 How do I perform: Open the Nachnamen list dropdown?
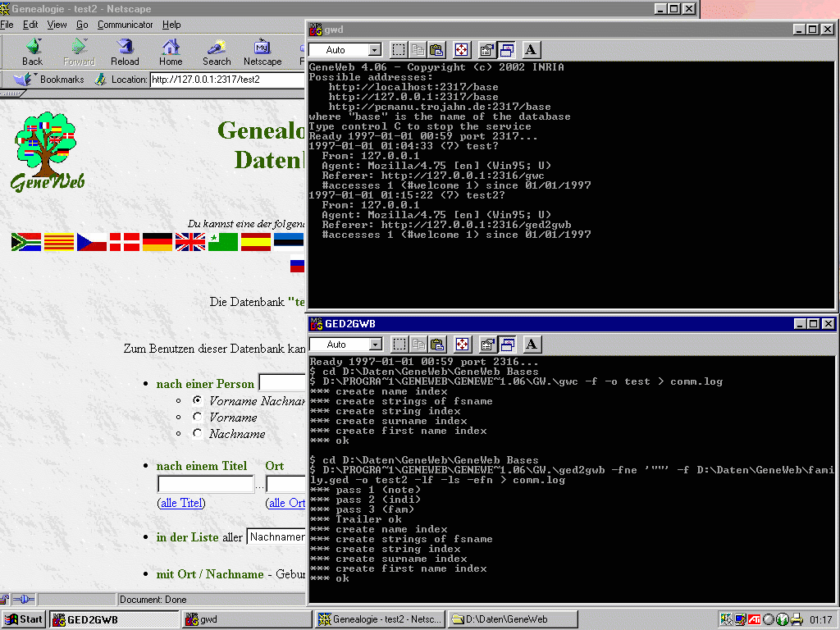pyautogui.click(x=276, y=536)
